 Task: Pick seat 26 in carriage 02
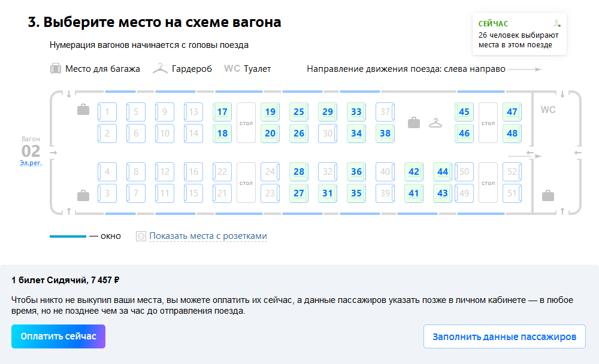[299, 134]
